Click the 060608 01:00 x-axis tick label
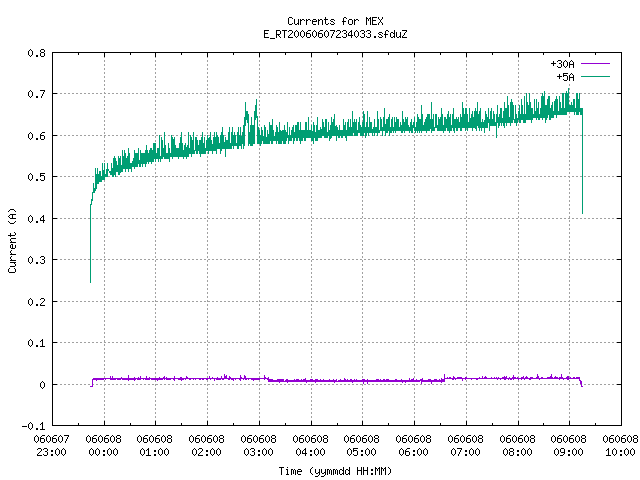Screen dimensions: 640x480 tap(154, 445)
